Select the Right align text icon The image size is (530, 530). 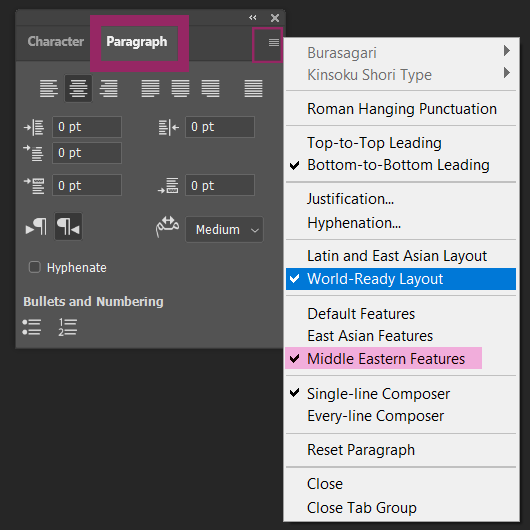109,89
